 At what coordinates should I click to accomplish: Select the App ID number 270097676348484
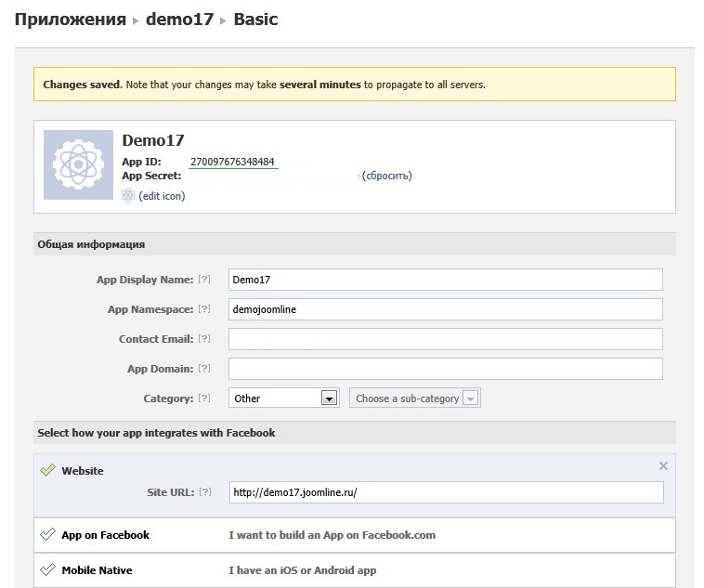(232, 162)
